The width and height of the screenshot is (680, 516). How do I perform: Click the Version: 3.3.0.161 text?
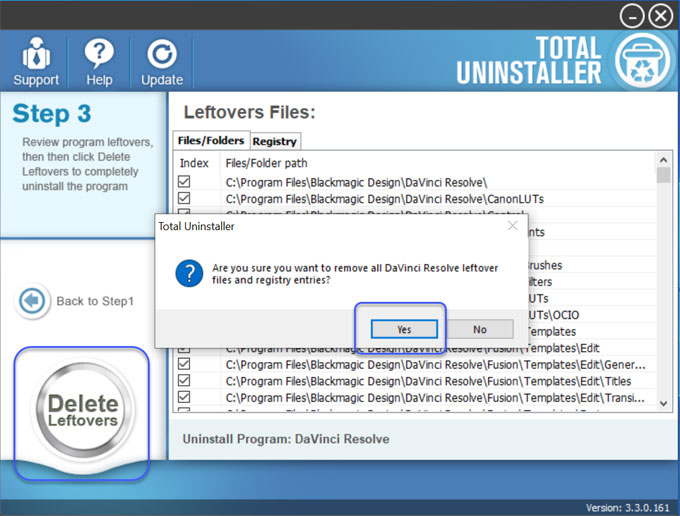pos(628,508)
